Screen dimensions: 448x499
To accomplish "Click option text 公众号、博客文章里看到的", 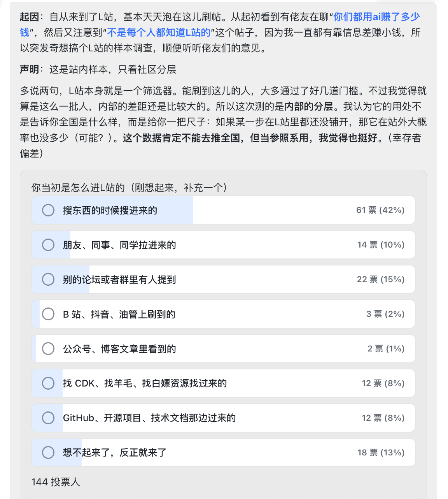I will pos(119,349).
